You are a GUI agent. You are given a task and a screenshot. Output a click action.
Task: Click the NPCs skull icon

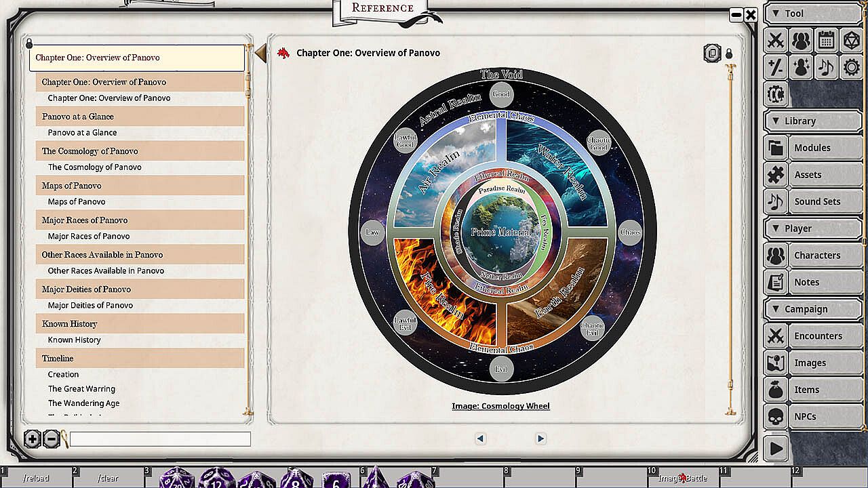[776, 416]
